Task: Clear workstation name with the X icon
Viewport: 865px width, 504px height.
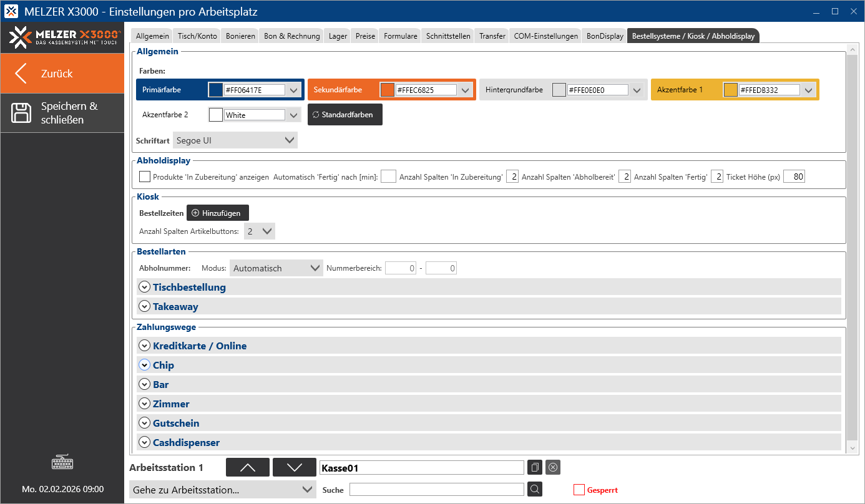Action: [552, 467]
